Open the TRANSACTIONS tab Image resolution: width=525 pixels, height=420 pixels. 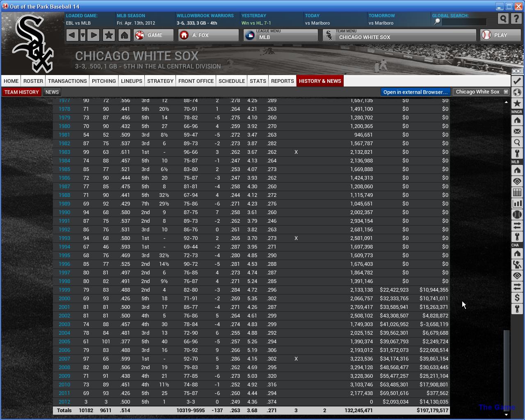tap(67, 81)
